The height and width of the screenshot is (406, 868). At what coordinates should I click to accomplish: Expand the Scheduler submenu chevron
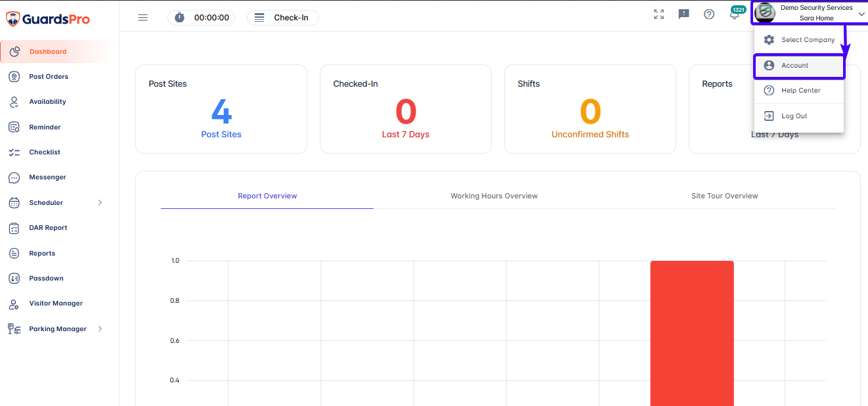click(100, 203)
